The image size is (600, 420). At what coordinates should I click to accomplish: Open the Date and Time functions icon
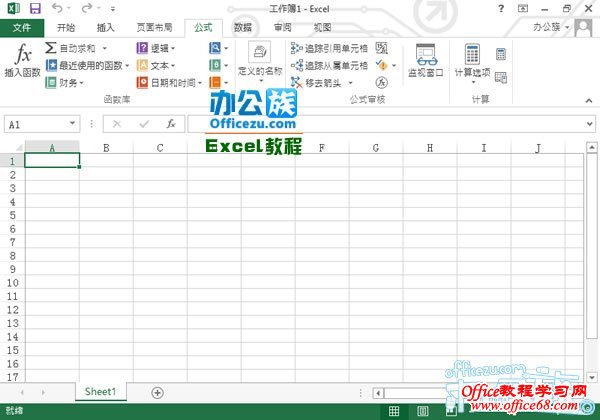pos(142,82)
